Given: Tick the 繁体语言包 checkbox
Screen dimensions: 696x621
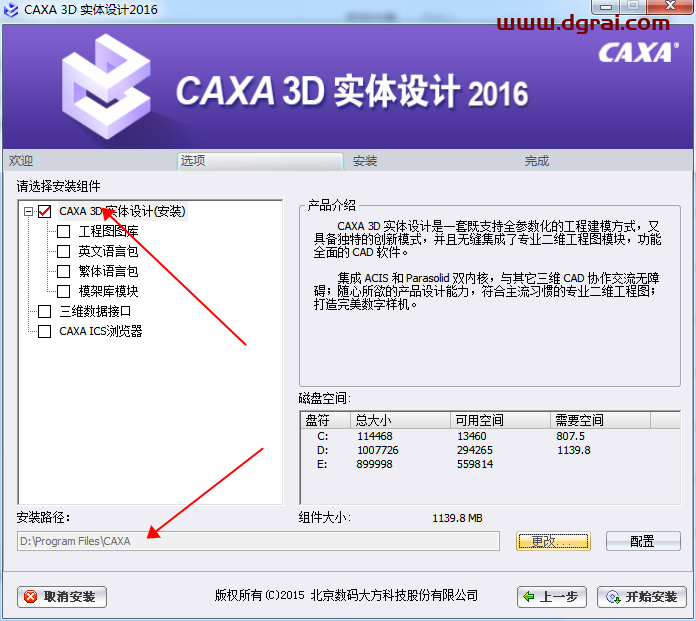Looking at the screenshot, I should 63,271.
